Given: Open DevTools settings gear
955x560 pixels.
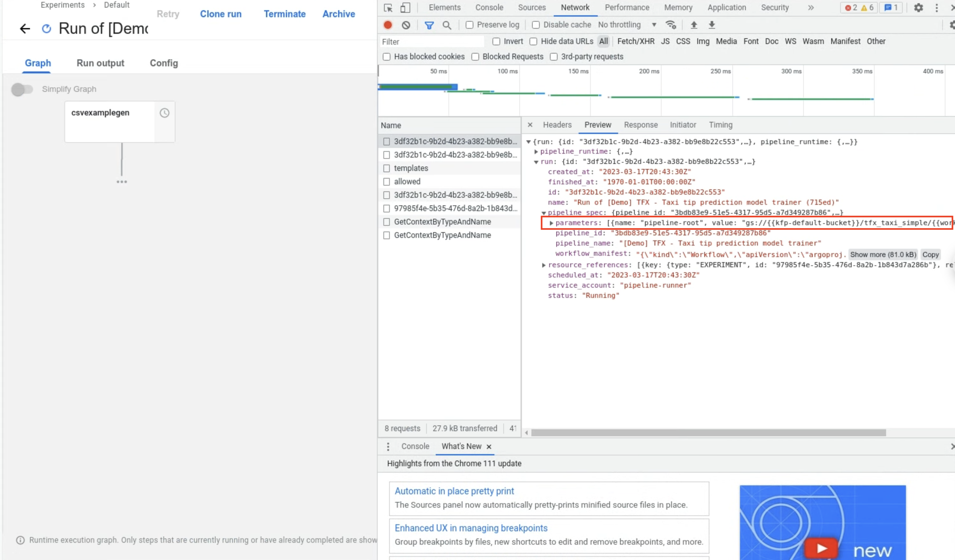Looking at the screenshot, I should coord(918,7).
